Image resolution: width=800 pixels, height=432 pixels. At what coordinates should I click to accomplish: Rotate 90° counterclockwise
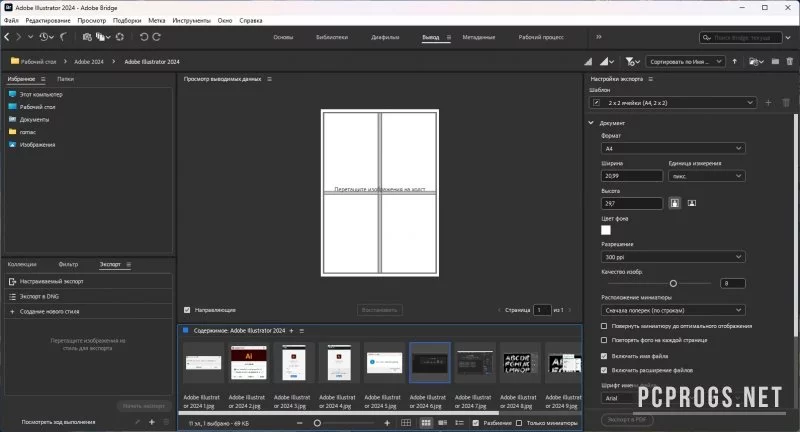tap(144, 37)
